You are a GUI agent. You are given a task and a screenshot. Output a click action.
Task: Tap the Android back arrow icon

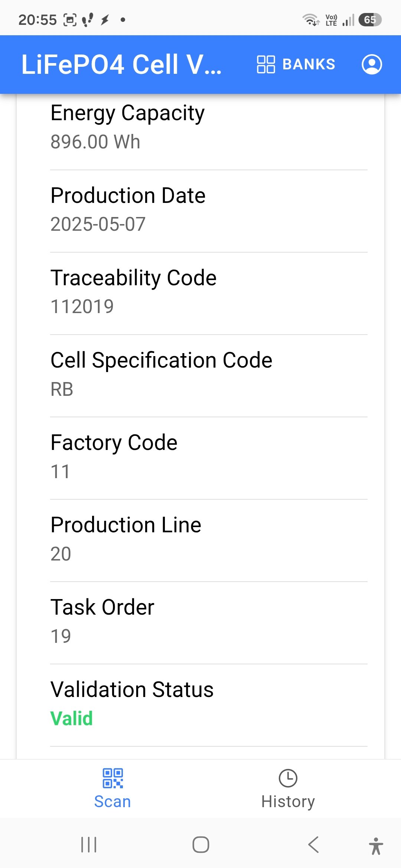(x=313, y=845)
